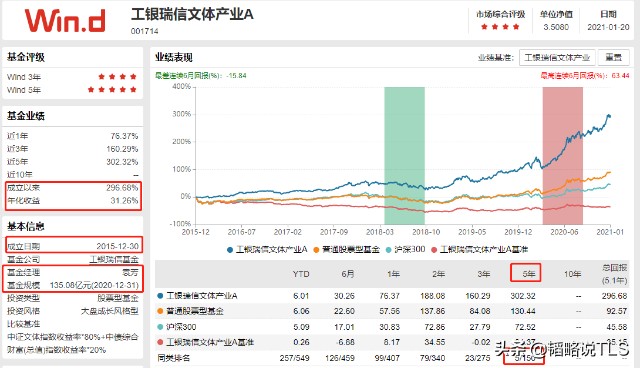Click the fund manager name 袁芳

[x=130, y=272]
